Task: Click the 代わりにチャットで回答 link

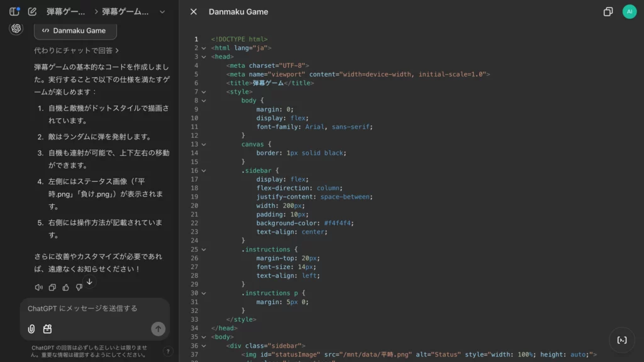Action: click(x=76, y=50)
